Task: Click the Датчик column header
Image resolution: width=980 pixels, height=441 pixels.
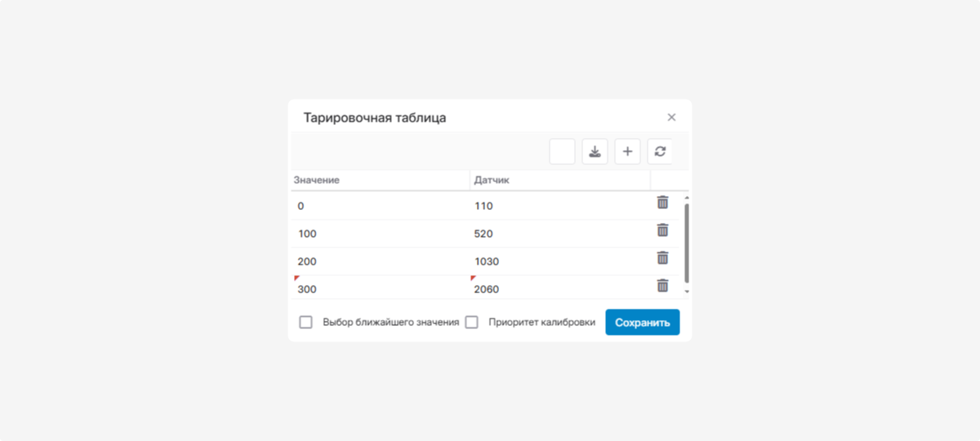Action: (x=560, y=180)
